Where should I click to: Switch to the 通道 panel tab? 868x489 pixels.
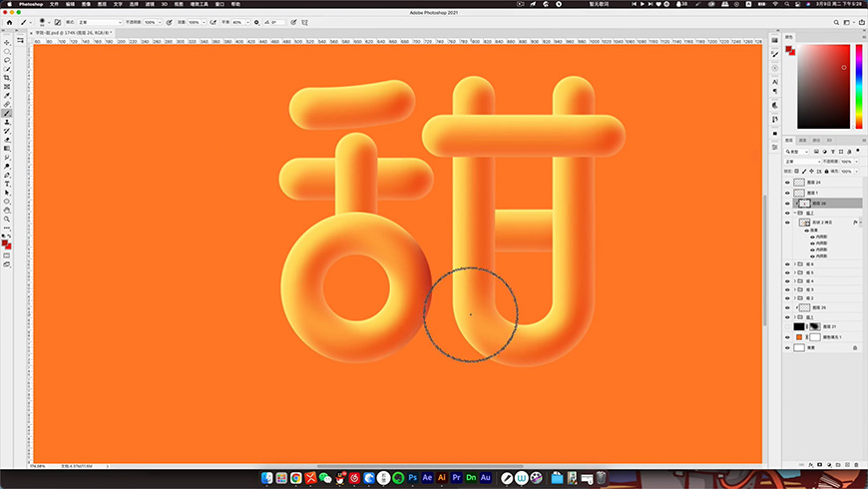pos(803,141)
